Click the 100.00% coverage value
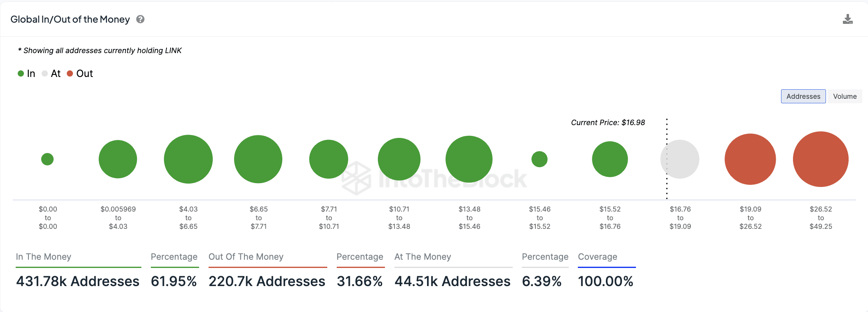This screenshot has height=312, width=868. (605, 281)
